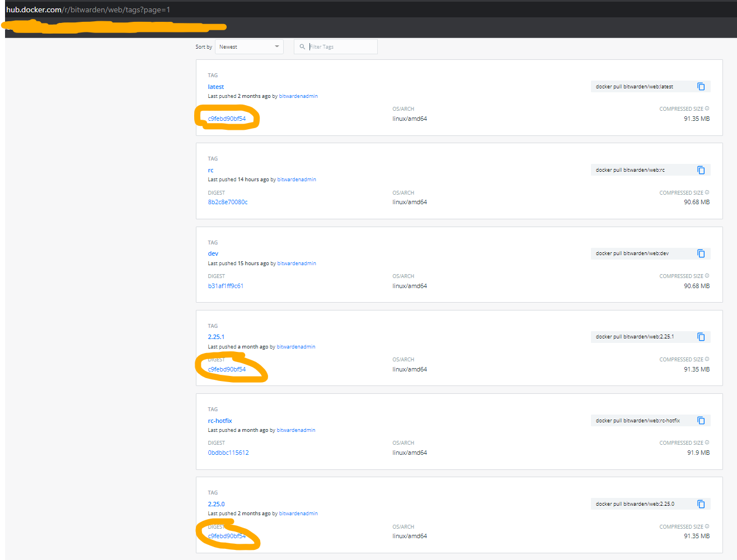The height and width of the screenshot is (560, 737).
Task: Open the rc tag details
Action: [211, 170]
